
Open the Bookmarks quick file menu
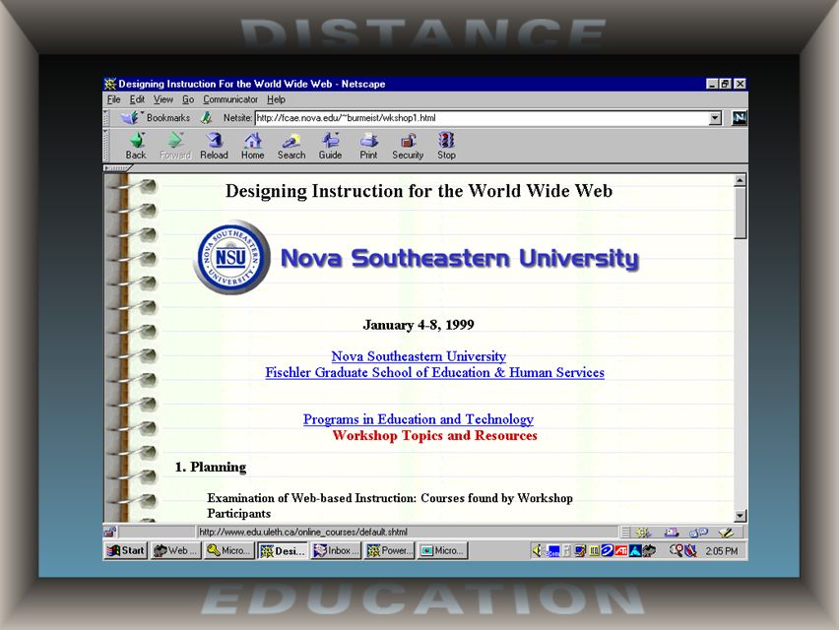(130, 117)
